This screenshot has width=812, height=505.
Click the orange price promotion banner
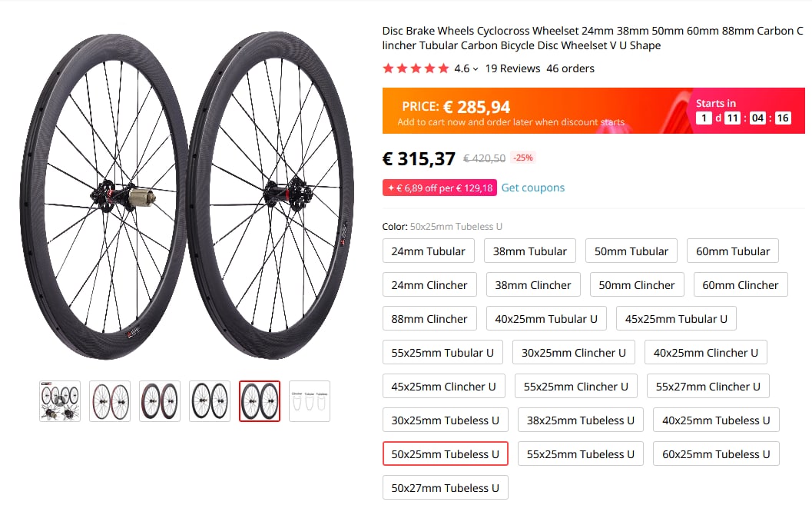594,111
